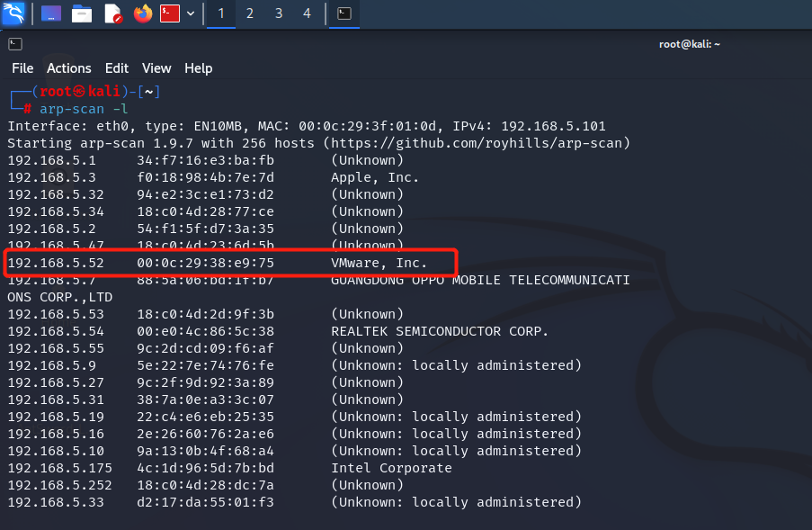Click REALTEK SEMICONDUCTOR CORP. vendor text
This screenshot has width=812, height=530.
pos(440,331)
